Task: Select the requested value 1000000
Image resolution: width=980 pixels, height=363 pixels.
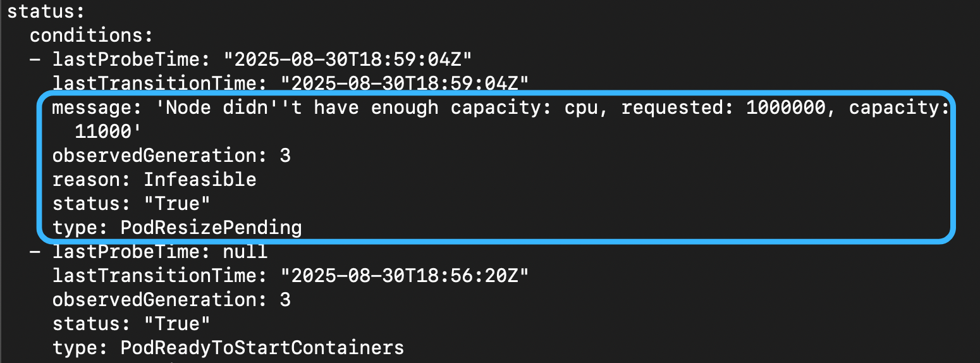Action: pos(785,108)
